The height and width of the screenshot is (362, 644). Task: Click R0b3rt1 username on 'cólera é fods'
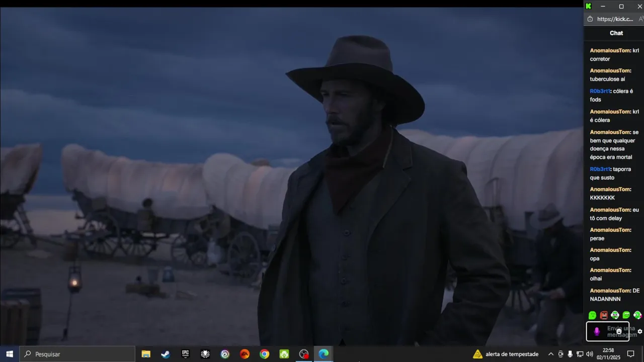601,91
